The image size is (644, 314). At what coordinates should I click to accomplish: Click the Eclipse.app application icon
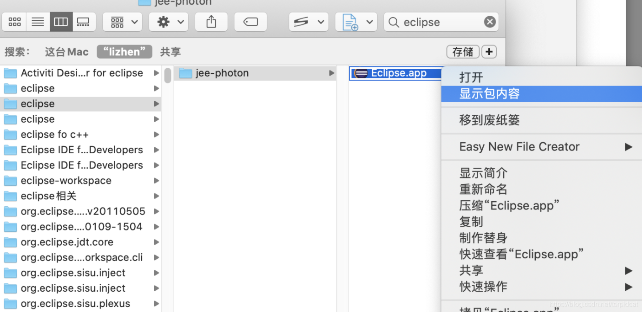tap(361, 73)
